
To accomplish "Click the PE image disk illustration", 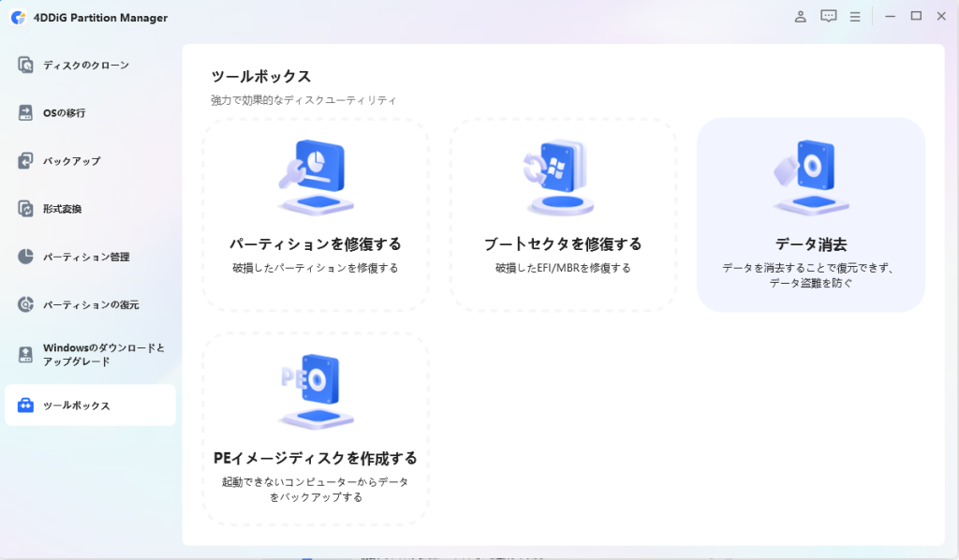I will [x=316, y=390].
